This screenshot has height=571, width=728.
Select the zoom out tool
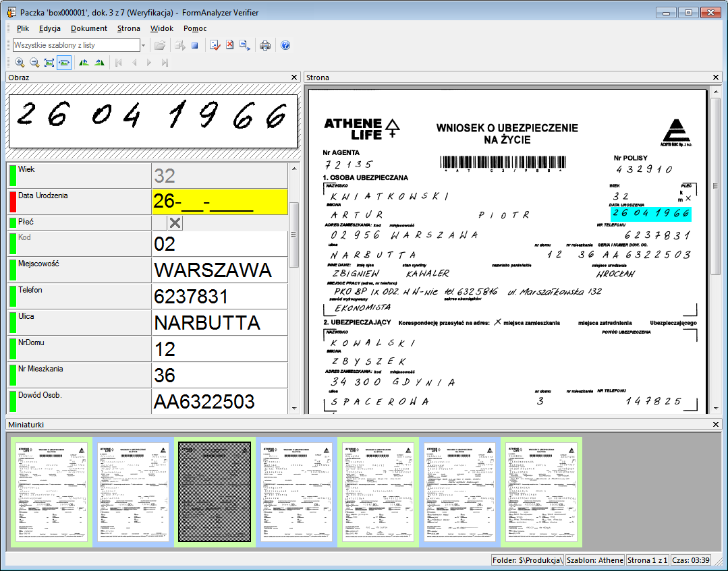34,62
